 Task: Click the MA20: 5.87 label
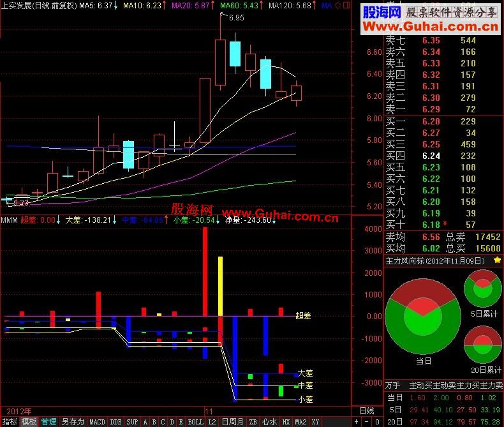(x=191, y=6)
